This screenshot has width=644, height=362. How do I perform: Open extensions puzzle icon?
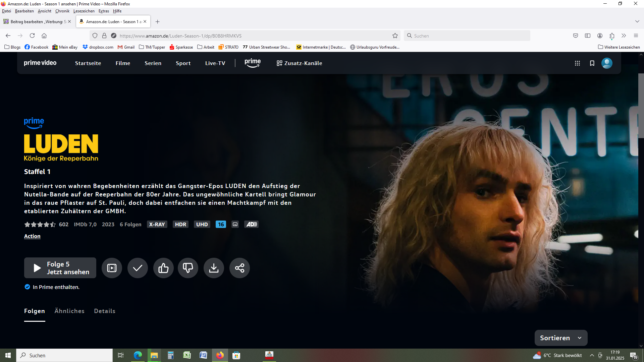pyautogui.click(x=612, y=36)
